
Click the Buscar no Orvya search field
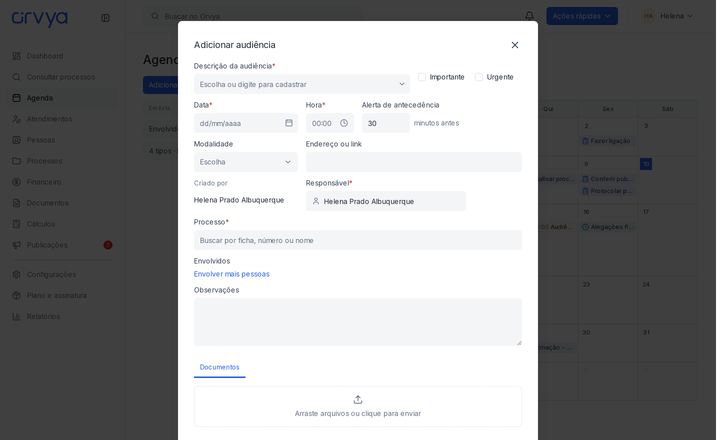click(254, 16)
